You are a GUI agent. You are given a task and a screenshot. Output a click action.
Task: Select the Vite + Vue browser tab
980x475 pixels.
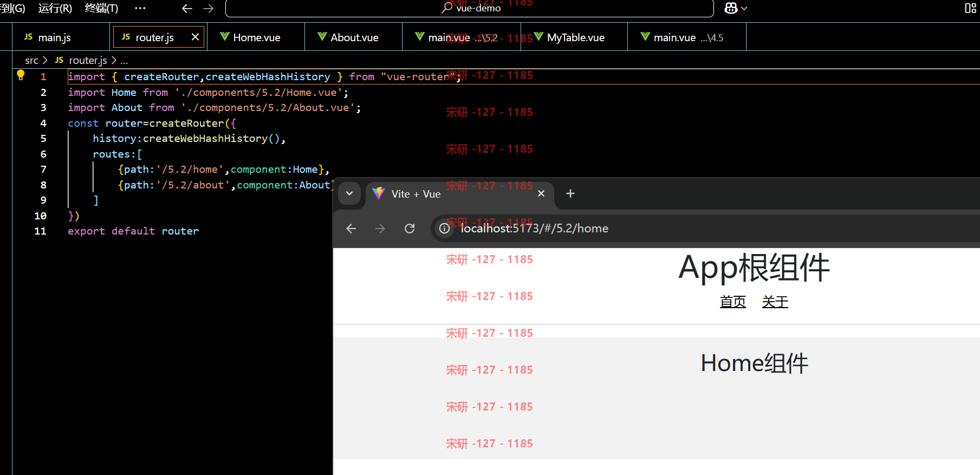point(459,194)
